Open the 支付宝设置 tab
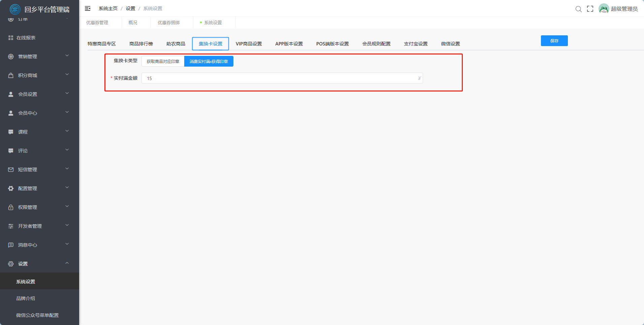 pyautogui.click(x=416, y=44)
